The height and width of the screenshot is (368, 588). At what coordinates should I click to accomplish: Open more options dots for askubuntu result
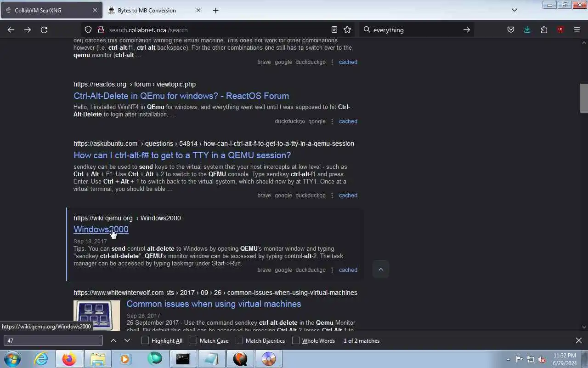(332, 195)
